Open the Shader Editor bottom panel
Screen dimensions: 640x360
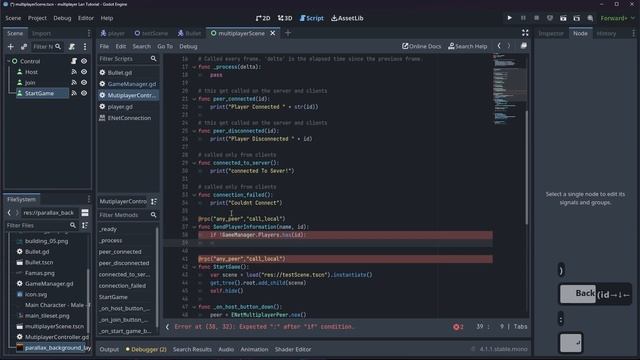[293, 350]
